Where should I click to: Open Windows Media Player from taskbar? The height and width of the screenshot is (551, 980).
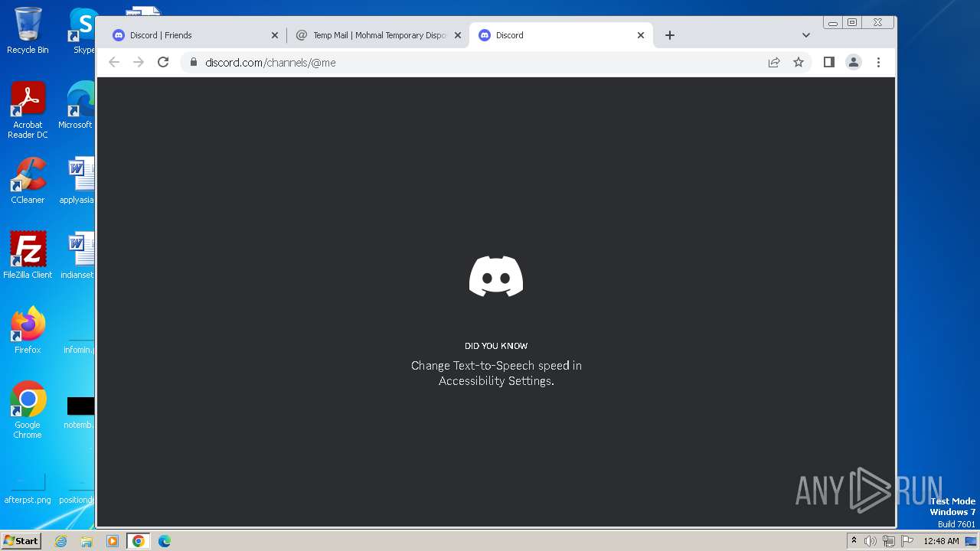[x=112, y=541]
